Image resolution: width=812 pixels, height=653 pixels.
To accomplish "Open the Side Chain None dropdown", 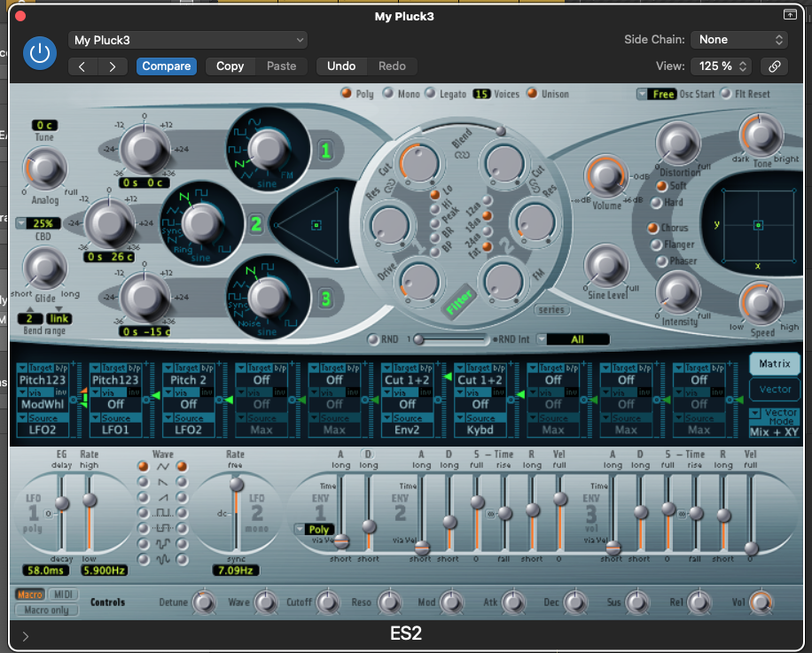I will click(x=739, y=40).
